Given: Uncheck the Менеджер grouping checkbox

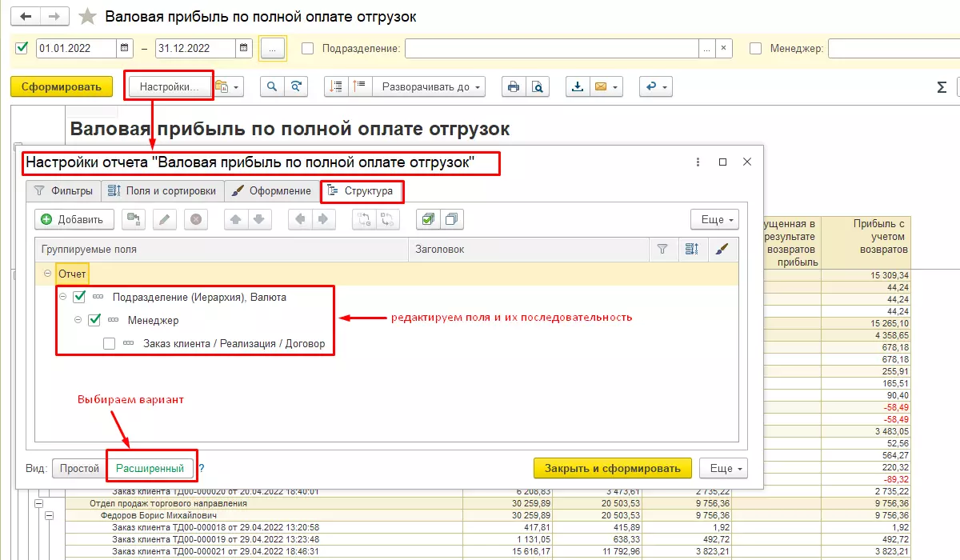Looking at the screenshot, I should click(x=94, y=320).
